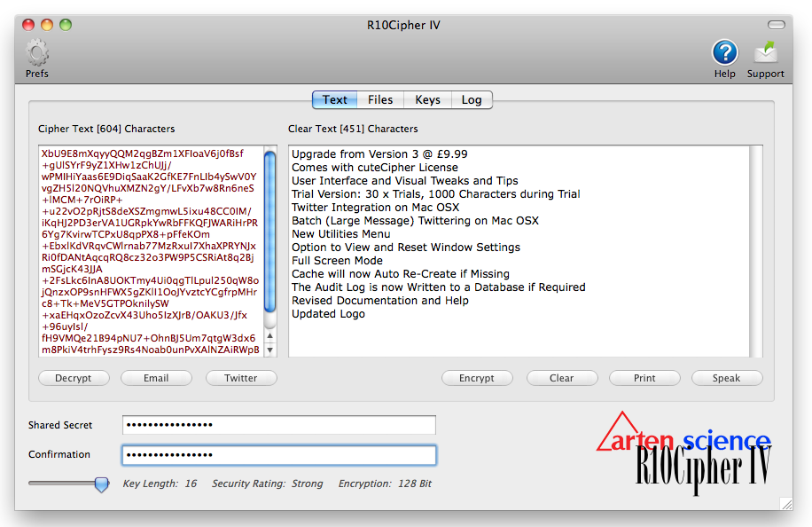This screenshot has width=812, height=527.
Task: Open the Support mail icon
Action: click(765, 53)
